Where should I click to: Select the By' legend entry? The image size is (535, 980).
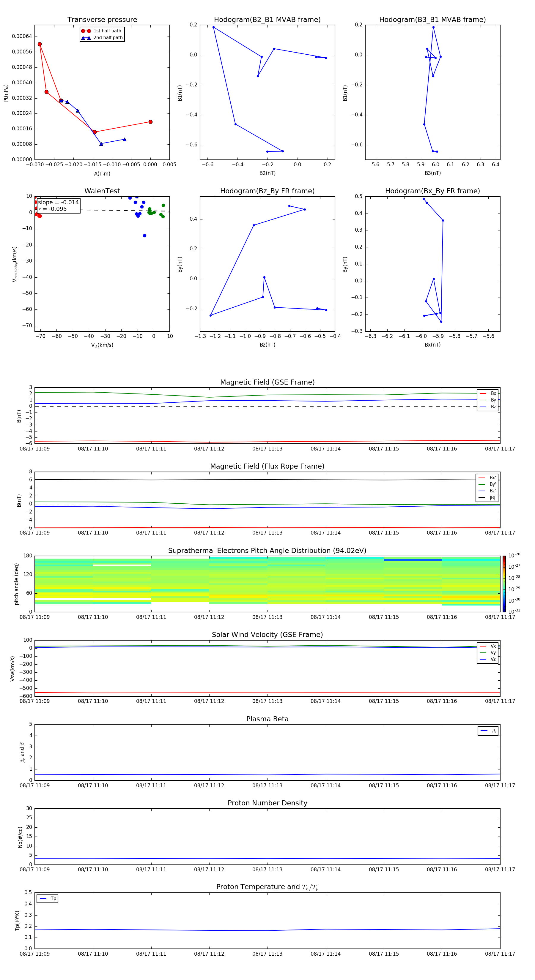(487, 484)
